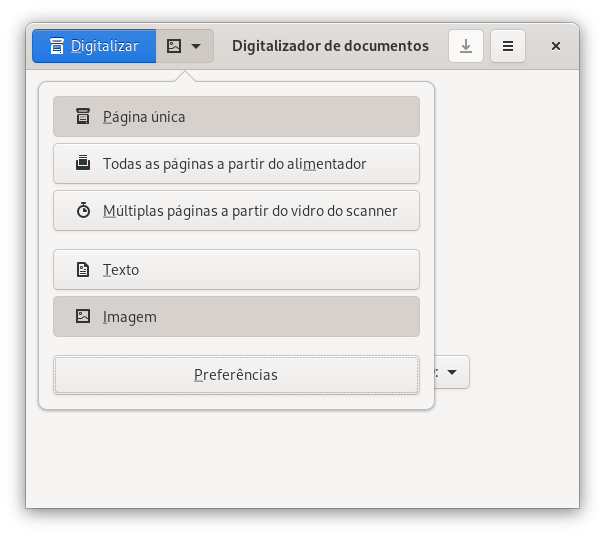Open Preferências
This screenshot has height=537, width=605.
[x=236, y=375]
